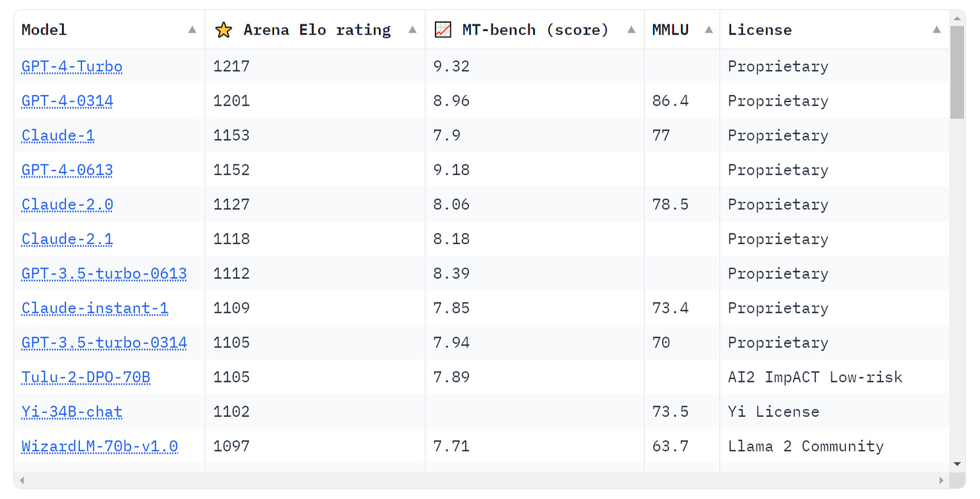Select Elo rating 1153 cell
The width and height of the screenshot is (980, 499).
coord(315,135)
